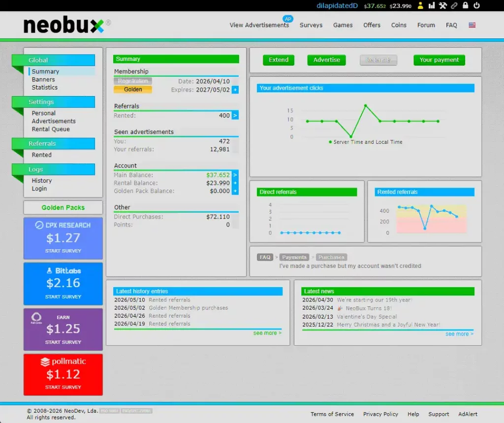
Task: Click the FAQ breadcrumb tag
Action: tap(265, 257)
